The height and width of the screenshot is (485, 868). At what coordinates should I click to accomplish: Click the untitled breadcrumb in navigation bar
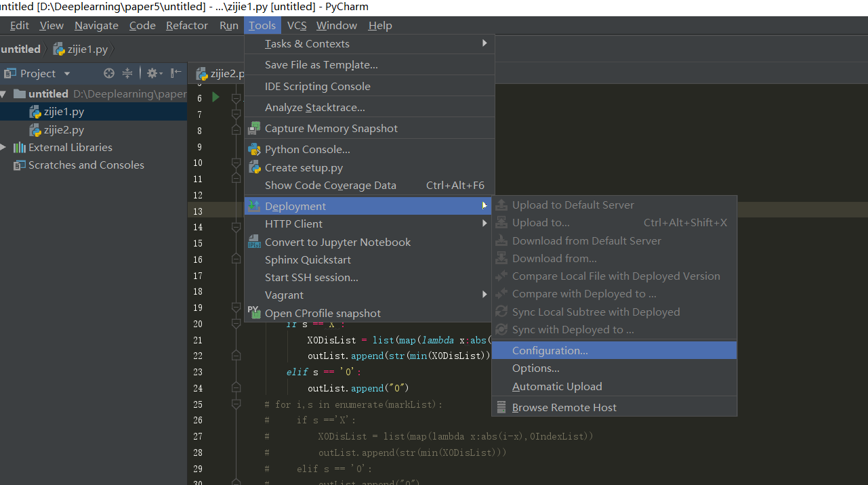[20, 49]
